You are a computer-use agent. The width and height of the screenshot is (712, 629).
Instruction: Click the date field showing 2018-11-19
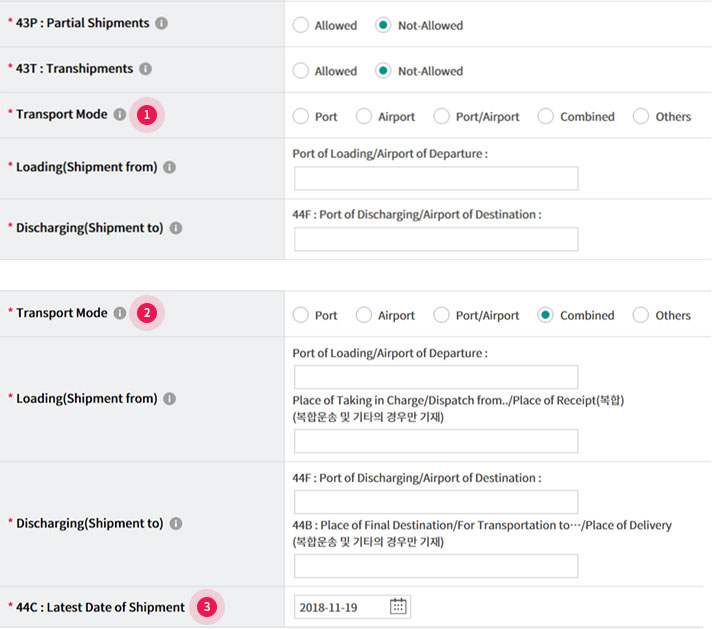340,606
